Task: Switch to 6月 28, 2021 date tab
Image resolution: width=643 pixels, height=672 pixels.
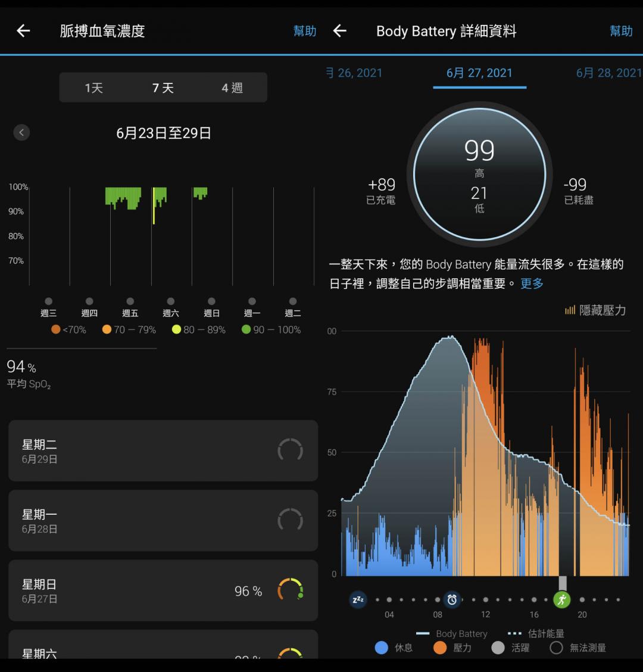Action: pyautogui.click(x=608, y=73)
